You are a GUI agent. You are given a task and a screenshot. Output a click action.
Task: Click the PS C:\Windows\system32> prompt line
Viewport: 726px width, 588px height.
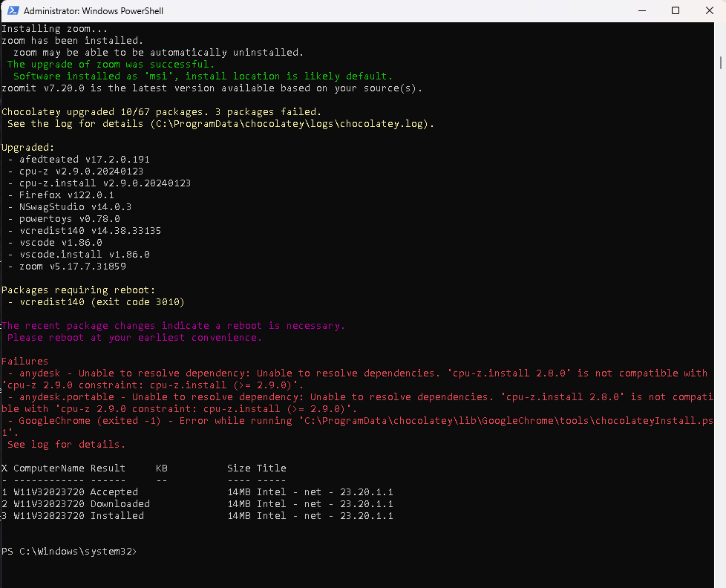coord(69,552)
